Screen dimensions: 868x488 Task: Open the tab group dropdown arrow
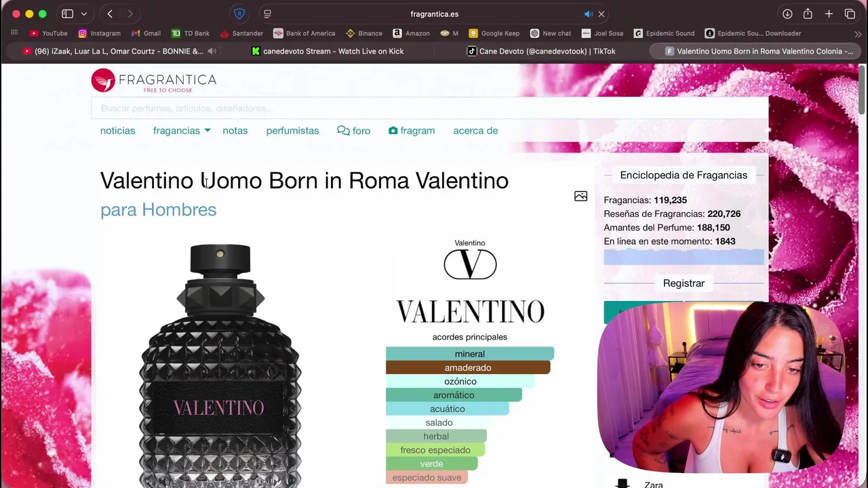click(84, 14)
